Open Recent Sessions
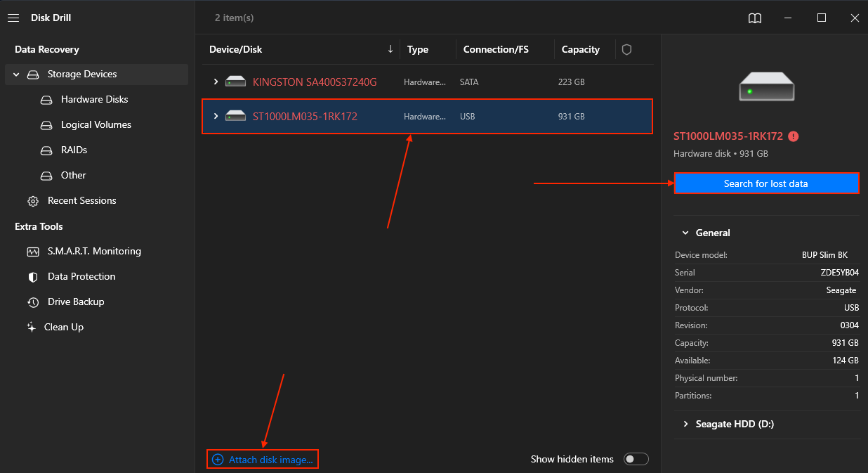 coord(81,201)
